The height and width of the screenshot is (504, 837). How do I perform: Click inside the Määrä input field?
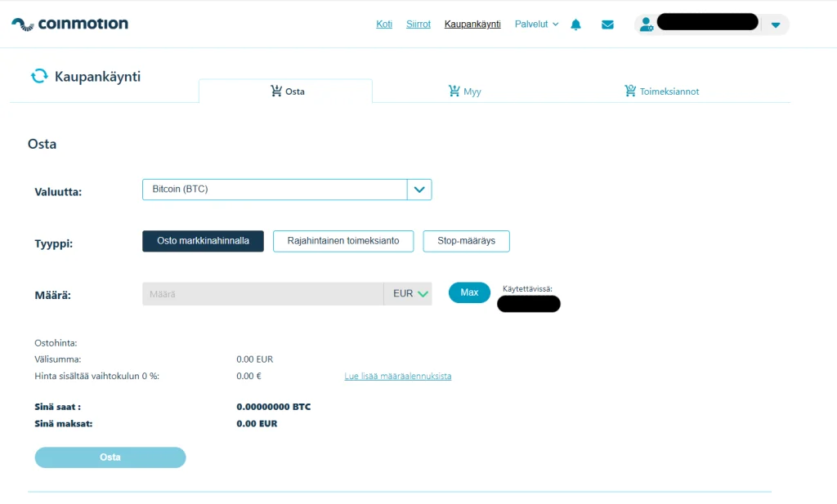262,292
